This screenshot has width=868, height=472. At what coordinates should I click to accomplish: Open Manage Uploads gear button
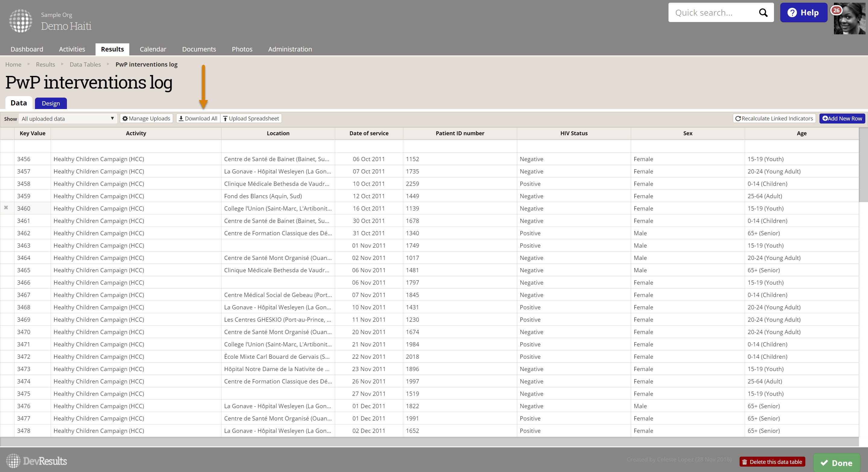click(x=146, y=118)
